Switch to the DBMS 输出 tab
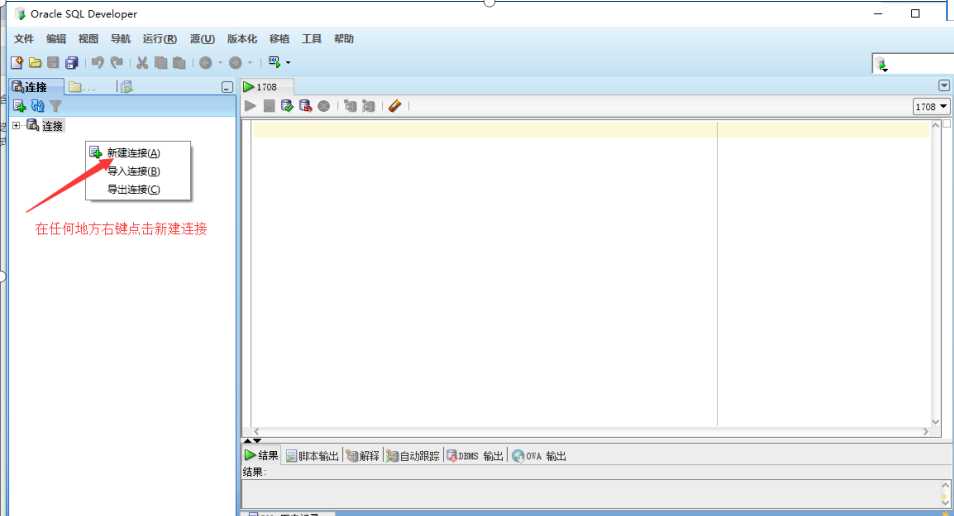The width and height of the screenshot is (954, 516). point(475,456)
